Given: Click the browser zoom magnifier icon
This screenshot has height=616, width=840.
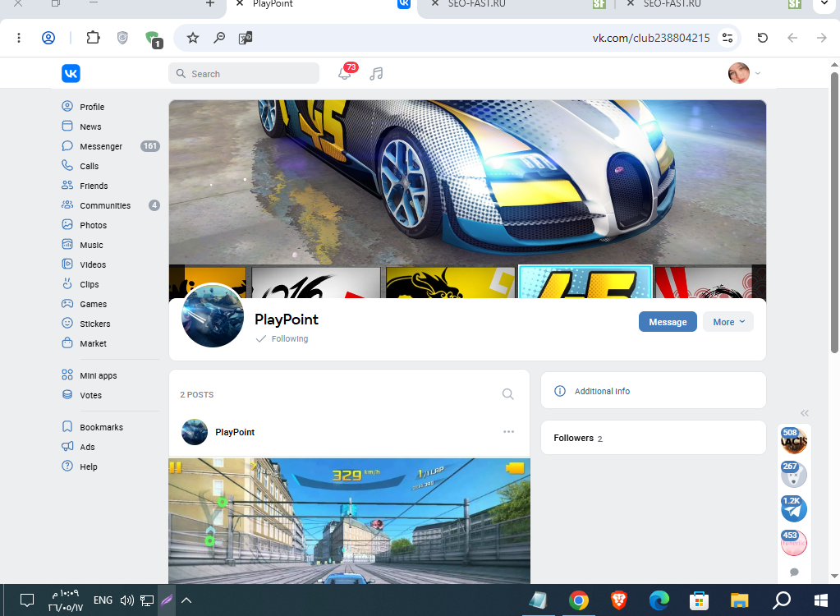Looking at the screenshot, I should (219, 38).
